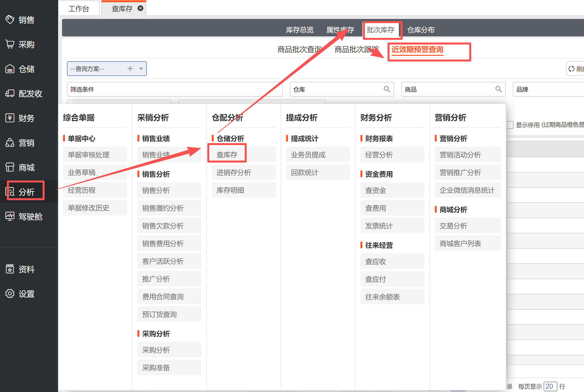
Task: Click the rows-per-page 20 field
Action: (550, 386)
